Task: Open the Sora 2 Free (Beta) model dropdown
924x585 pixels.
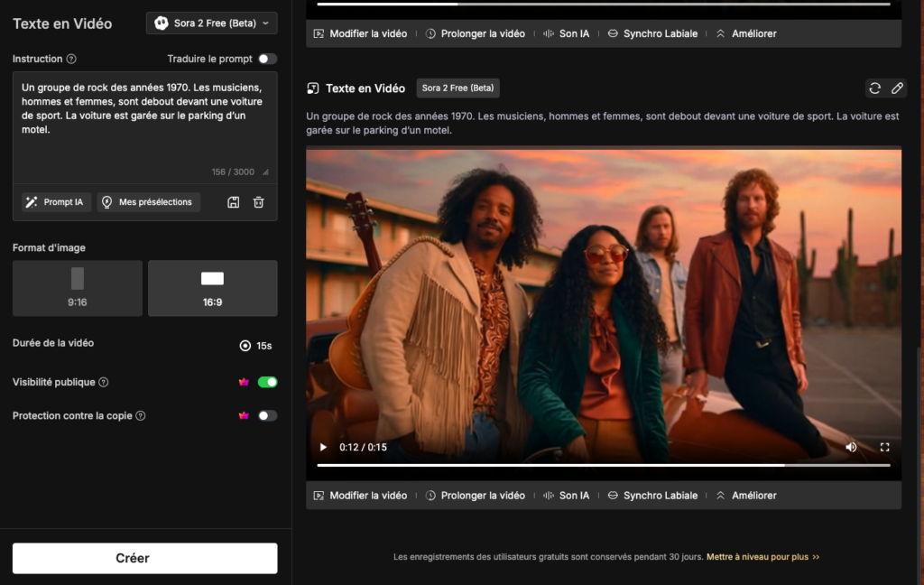Action: 212,23
